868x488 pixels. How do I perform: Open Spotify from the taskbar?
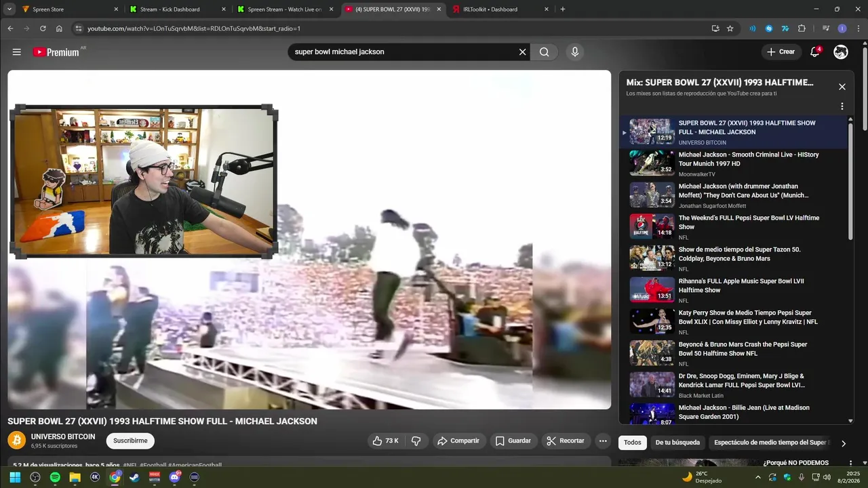pyautogui.click(x=55, y=477)
